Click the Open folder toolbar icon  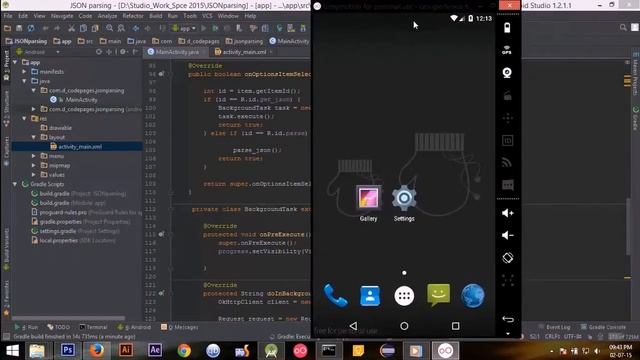7,28
